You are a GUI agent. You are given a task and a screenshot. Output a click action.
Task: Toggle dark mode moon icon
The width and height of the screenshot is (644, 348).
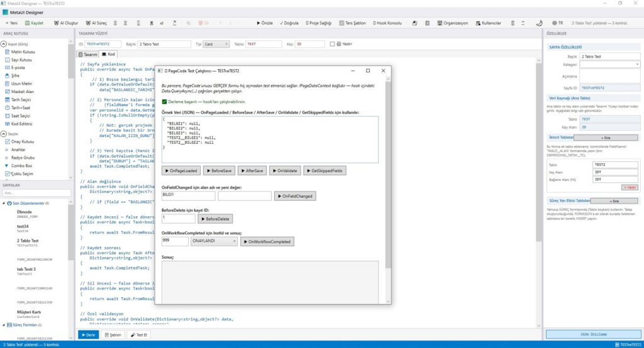pyautogui.click(x=539, y=23)
